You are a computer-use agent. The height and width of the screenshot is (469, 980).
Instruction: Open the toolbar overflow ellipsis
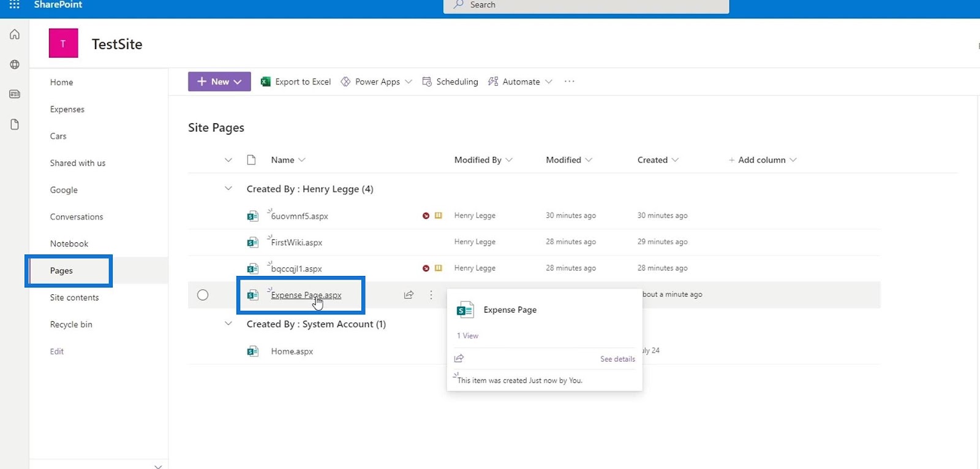[570, 82]
